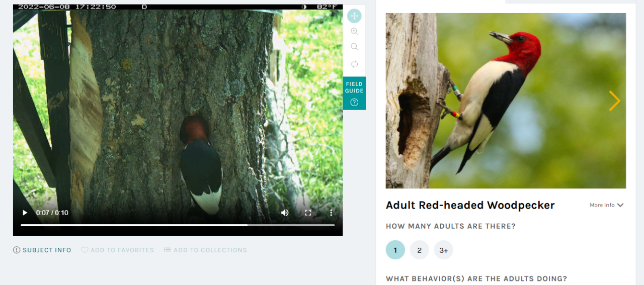
Task: Mute the video volume speaker icon
Action: [x=285, y=213]
